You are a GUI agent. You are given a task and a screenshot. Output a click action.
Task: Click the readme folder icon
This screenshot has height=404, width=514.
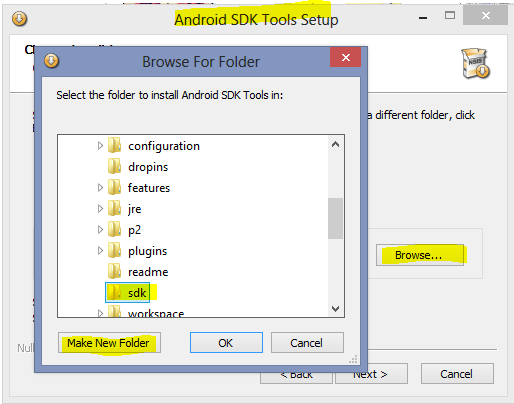pyautogui.click(x=114, y=272)
